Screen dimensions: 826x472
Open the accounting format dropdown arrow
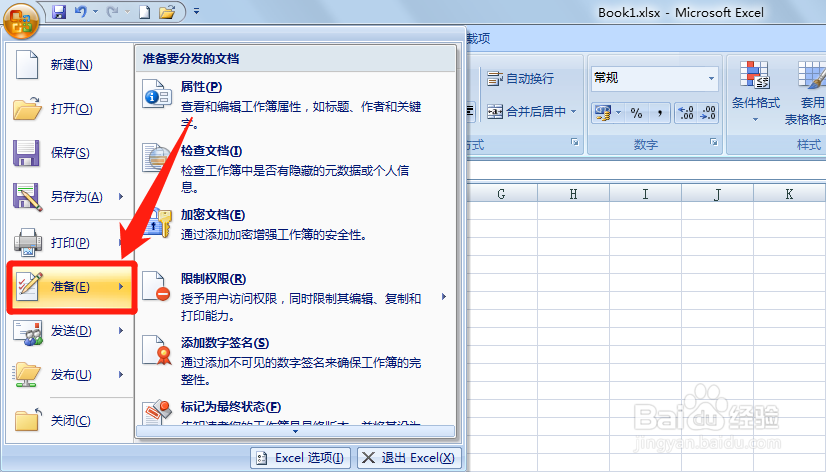coord(619,113)
